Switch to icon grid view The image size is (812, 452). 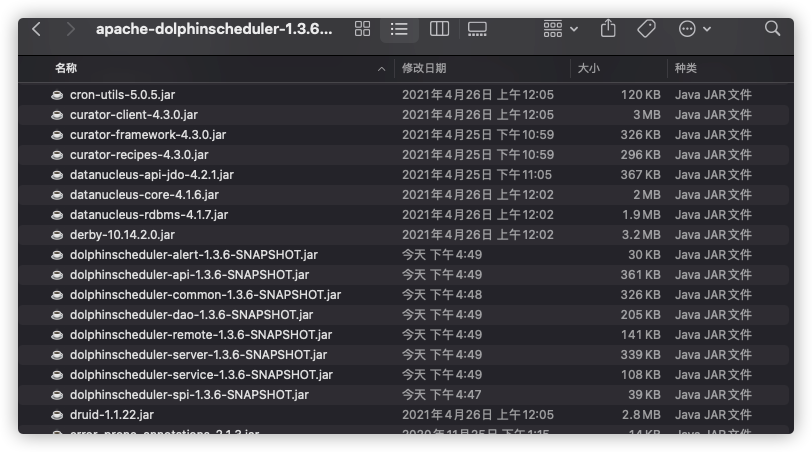click(362, 29)
